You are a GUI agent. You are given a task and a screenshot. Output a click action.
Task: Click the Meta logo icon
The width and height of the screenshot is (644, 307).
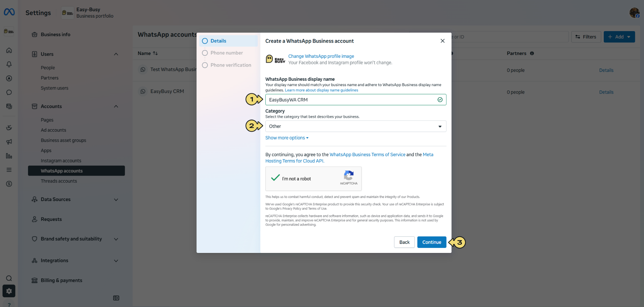tap(9, 12)
